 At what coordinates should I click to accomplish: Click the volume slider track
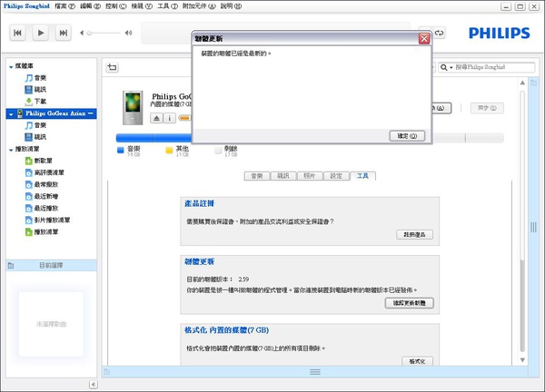(104, 33)
